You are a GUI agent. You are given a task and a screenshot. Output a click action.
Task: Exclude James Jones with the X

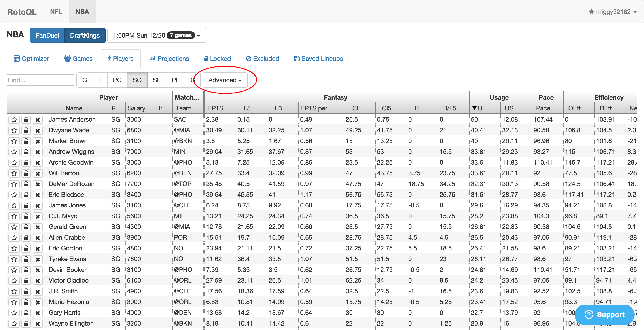(38, 206)
